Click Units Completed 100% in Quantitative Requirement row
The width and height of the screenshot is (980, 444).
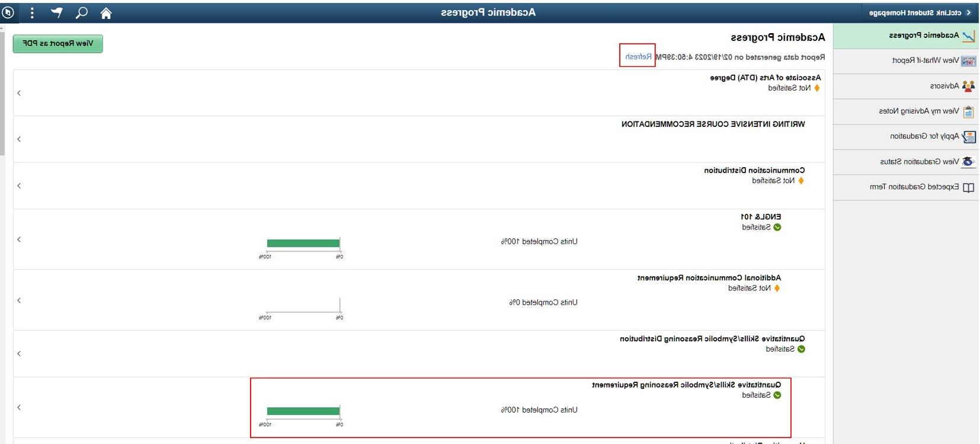pyautogui.click(x=539, y=410)
